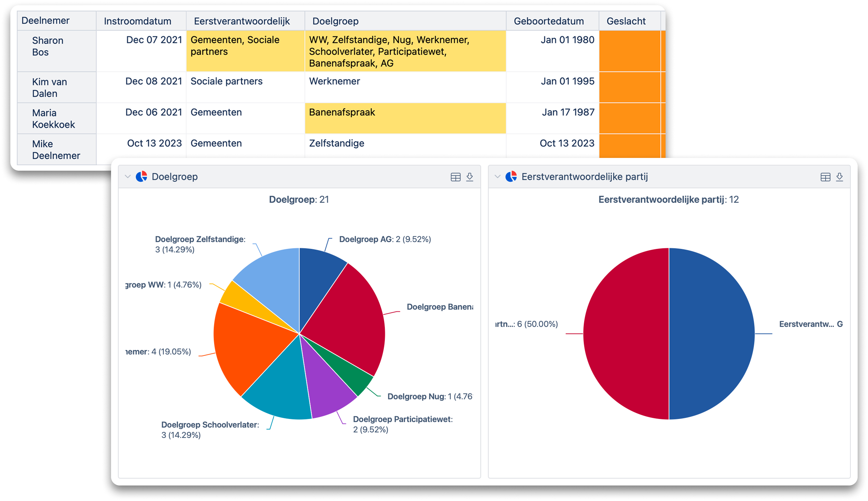This screenshot has width=868, height=501.
Task: Open participant Sharon Bos
Action: click(x=48, y=46)
